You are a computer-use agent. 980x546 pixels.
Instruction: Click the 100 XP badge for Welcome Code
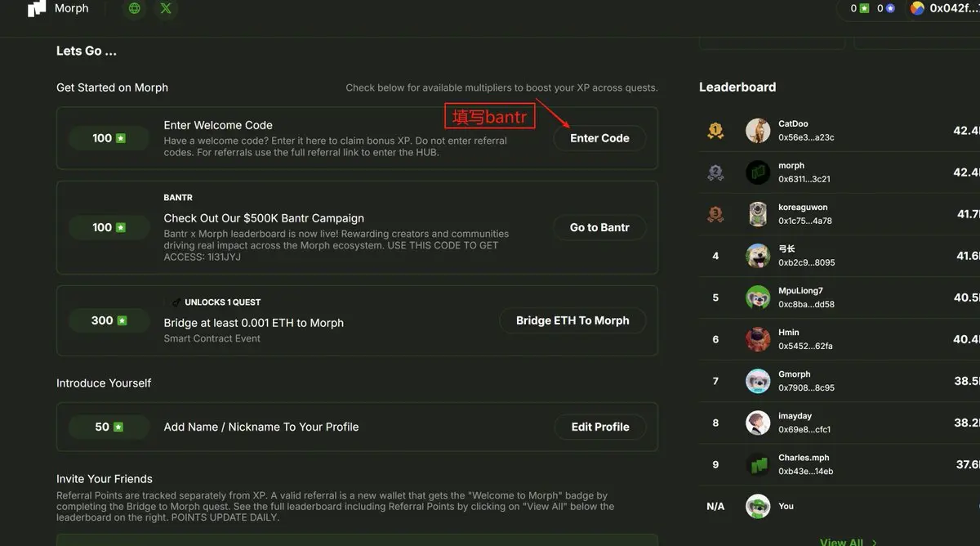(x=109, y=138)
